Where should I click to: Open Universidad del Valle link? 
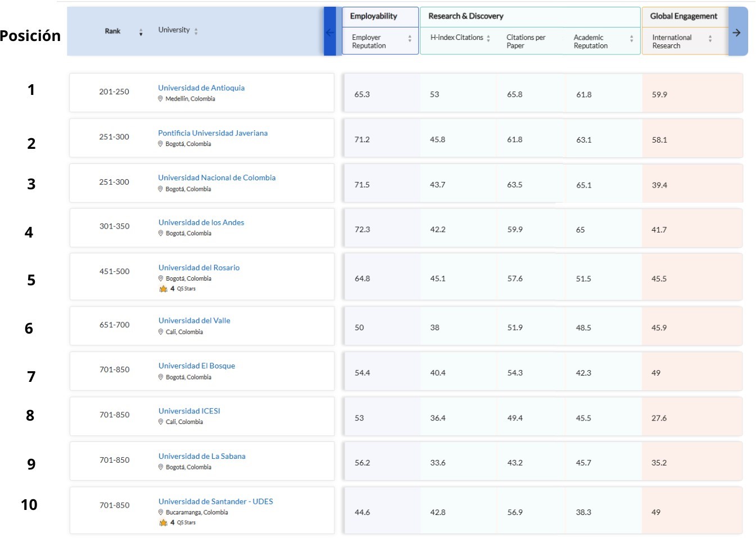point(194,321)
